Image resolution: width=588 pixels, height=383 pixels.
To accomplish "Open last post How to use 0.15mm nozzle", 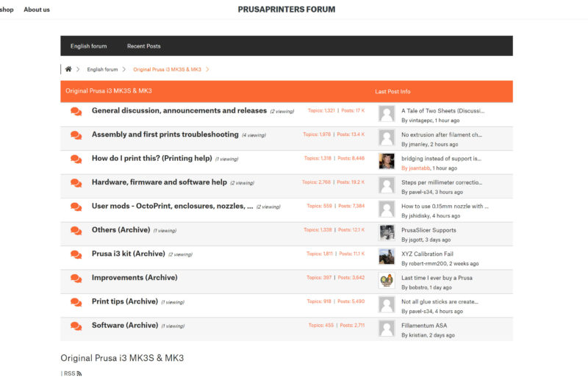I will 445,207.
